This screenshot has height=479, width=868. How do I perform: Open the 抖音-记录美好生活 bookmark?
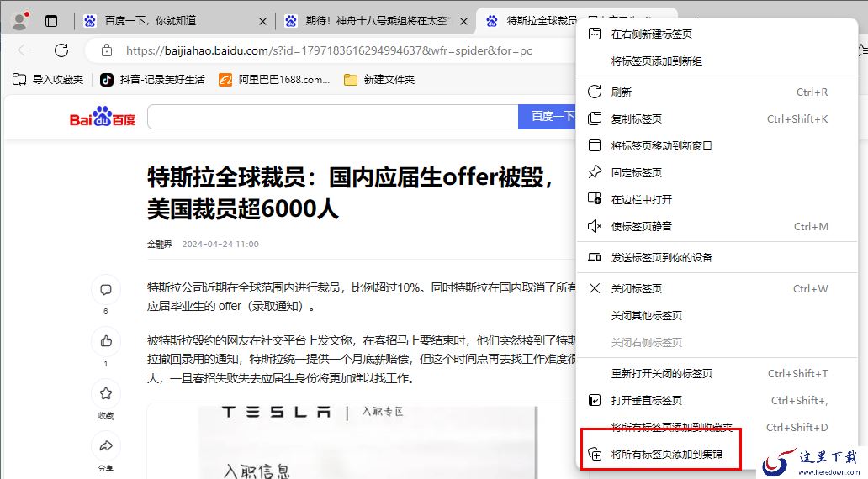coord(152,80)
